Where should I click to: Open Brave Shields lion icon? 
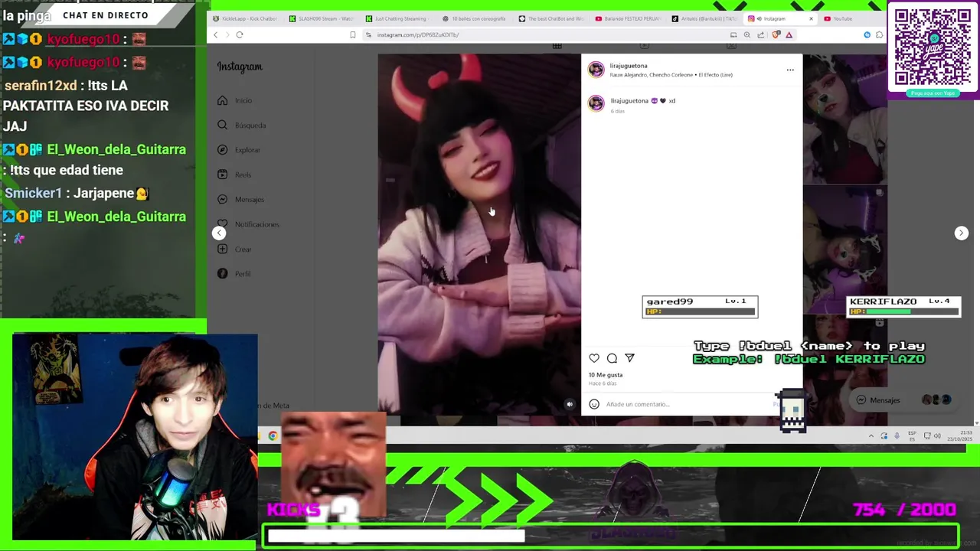point(776,34)
